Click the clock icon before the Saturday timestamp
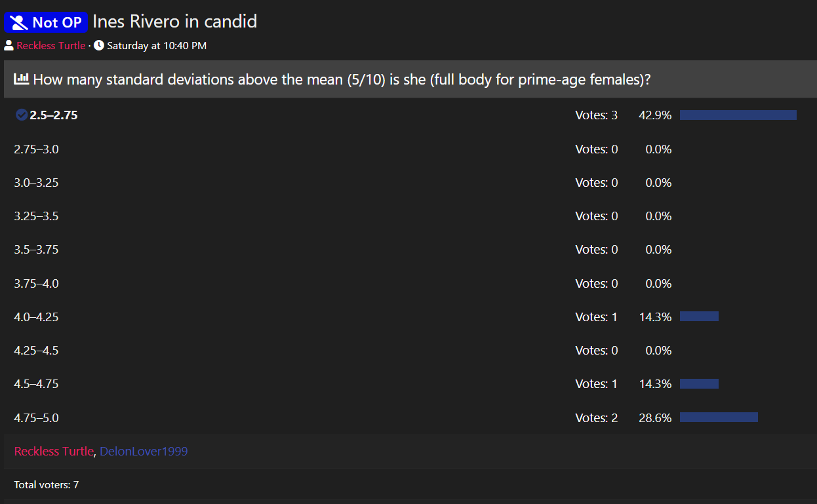This screenshot has width=817, height=504. (x=99, y=46)
